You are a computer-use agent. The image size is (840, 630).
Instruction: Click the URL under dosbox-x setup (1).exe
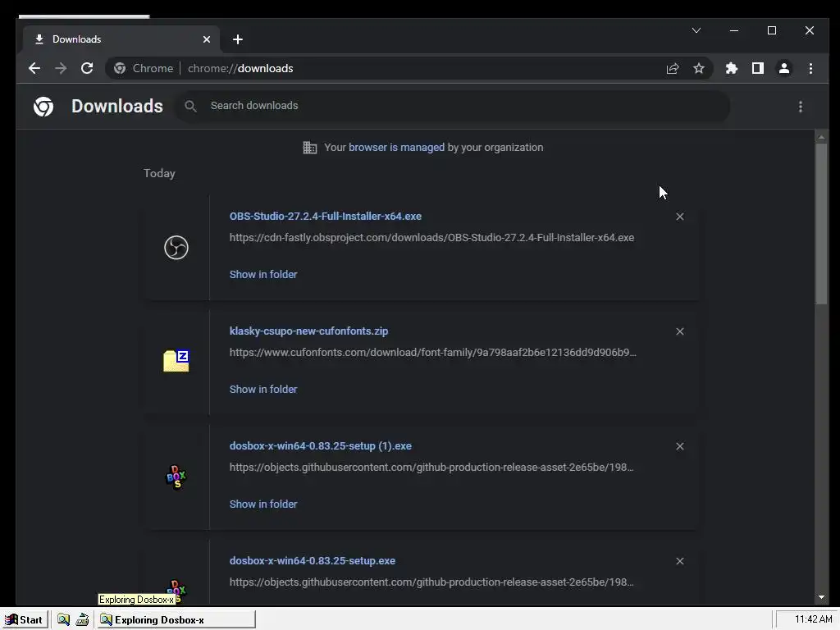point(431,467)
